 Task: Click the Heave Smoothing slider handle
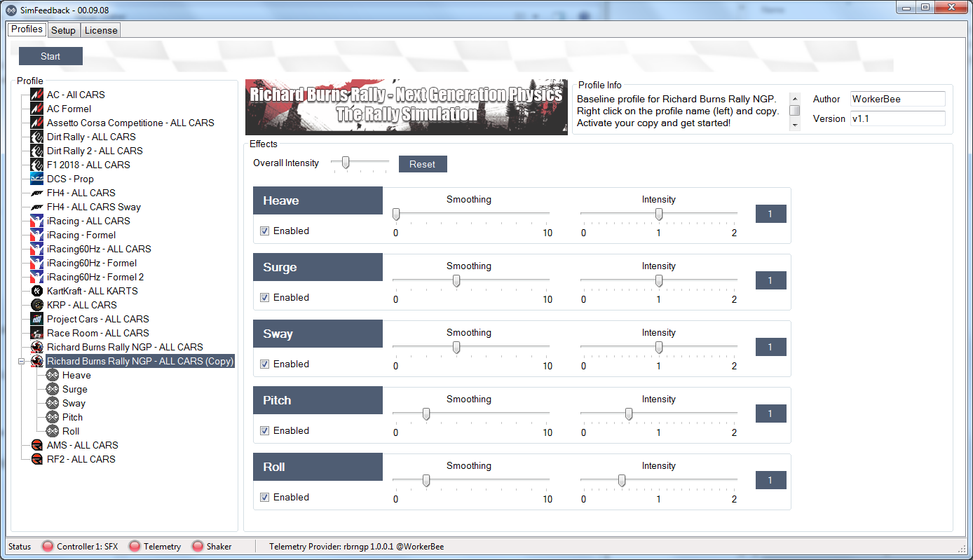(x=396, y=214)
